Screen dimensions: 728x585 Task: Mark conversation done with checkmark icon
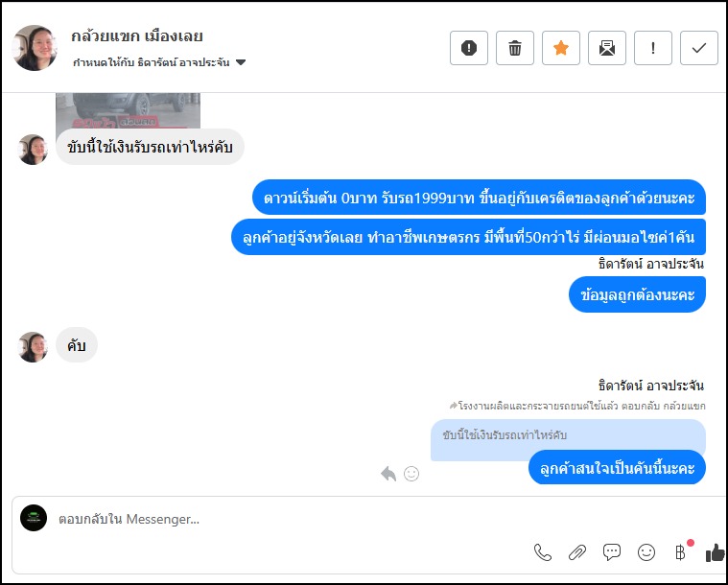click(x=699, y=48)
